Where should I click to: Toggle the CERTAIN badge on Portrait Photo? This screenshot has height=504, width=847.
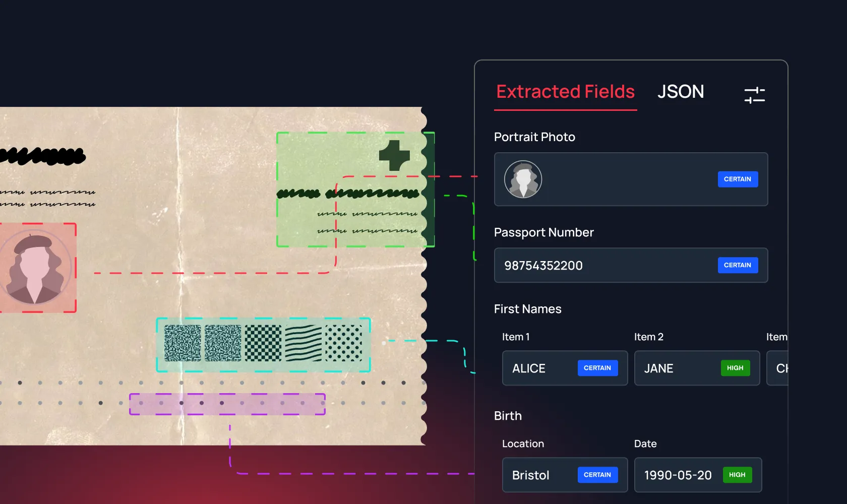coord(738,179)
